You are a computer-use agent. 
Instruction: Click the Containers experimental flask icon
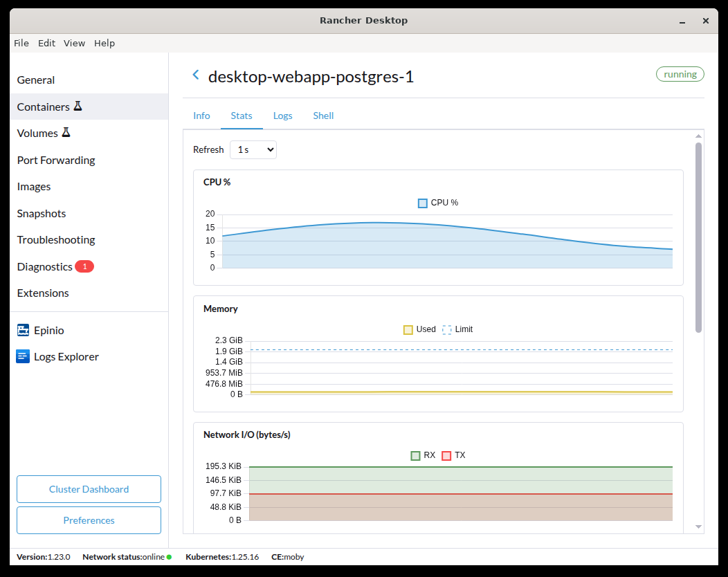coord(78,107)
